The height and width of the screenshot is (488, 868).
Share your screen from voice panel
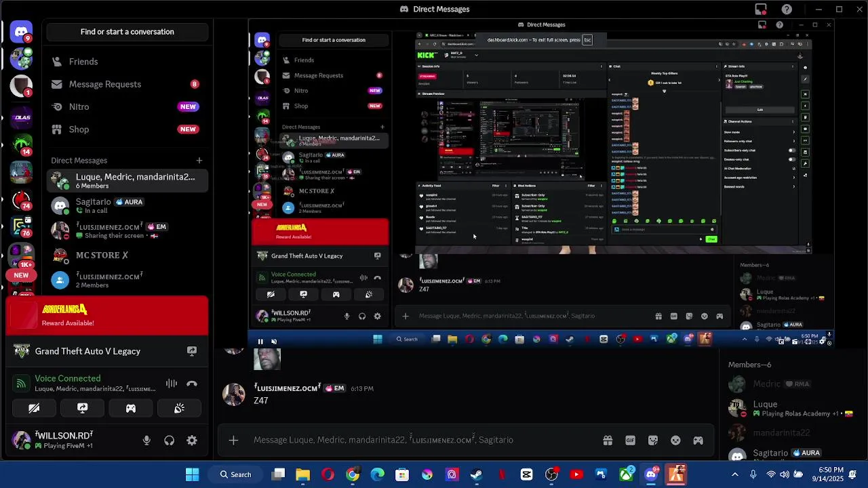pos(83,408)
